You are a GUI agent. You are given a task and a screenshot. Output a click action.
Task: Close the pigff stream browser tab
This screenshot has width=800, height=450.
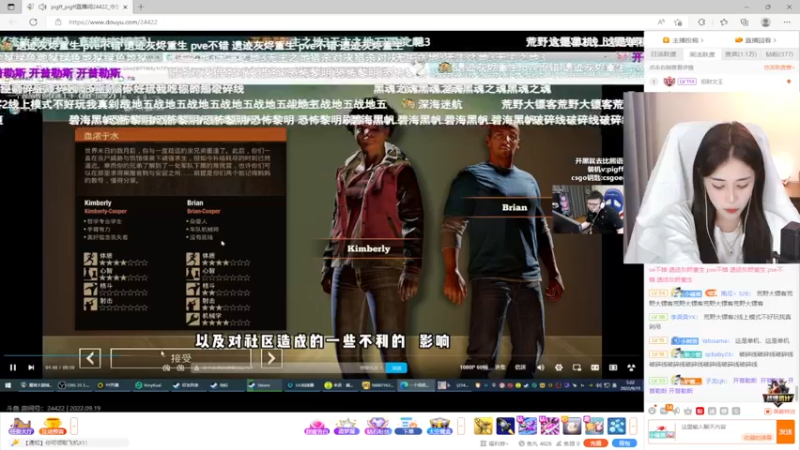pyautogui.click(x=125, y=7)
